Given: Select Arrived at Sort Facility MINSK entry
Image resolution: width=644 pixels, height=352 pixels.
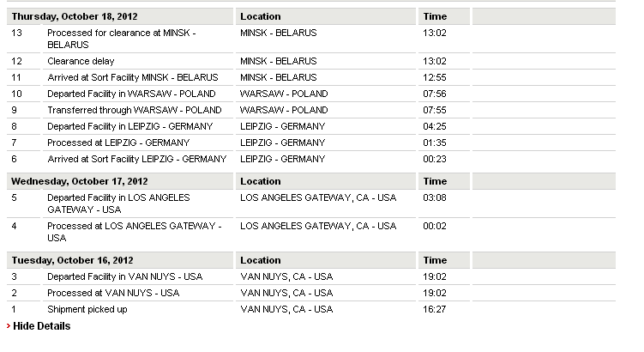Looking at the screenshot, I should click(133, 77).
